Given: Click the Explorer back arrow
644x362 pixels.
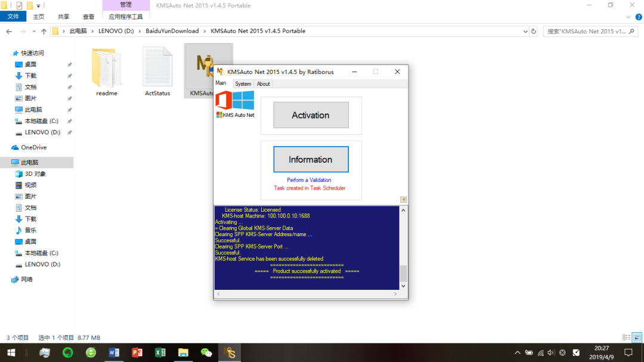Looking at the screenshot, I should click(9, 31).
